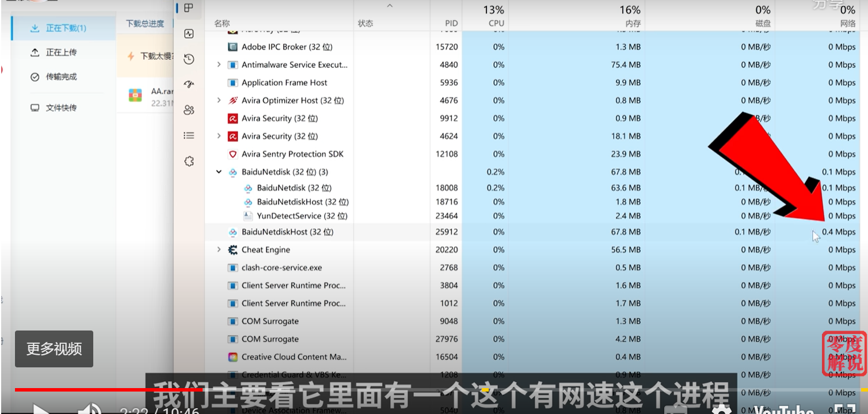Sort by the PID column header
The height and width of the screenshot is (414, 868).
(x=451, y=24)
